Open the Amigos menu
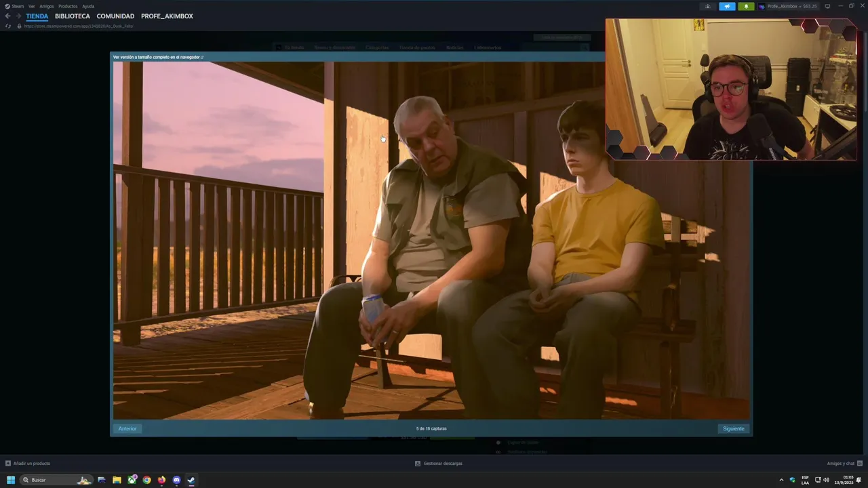Viewport: 868px width, 488px height. pyautogui.click(x=47, y=6)
